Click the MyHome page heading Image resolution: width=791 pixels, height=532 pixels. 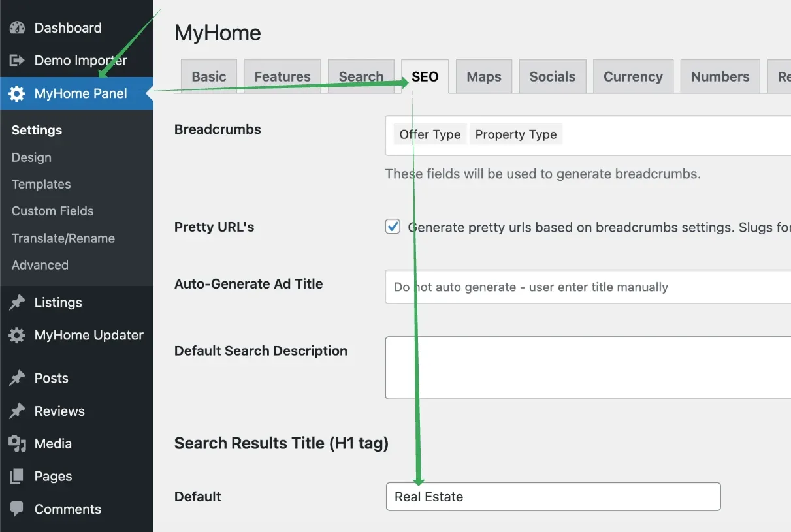coord(218,33)
